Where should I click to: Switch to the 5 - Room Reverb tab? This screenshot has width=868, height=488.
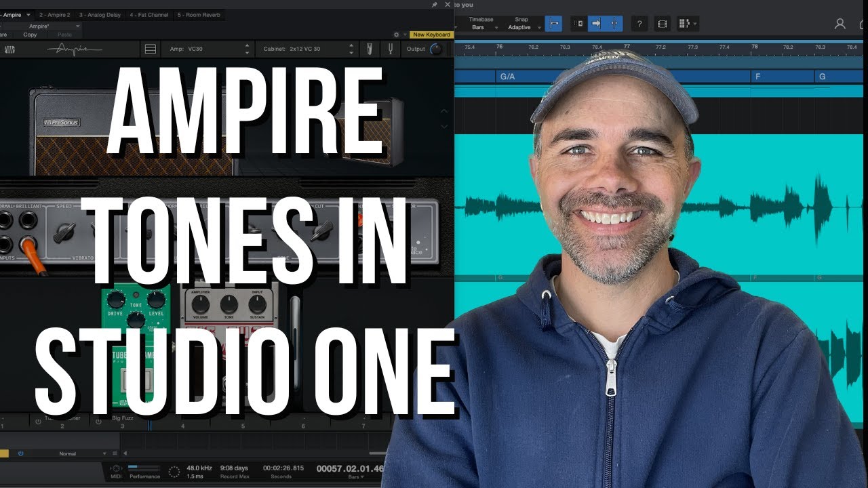pos(199,14)
